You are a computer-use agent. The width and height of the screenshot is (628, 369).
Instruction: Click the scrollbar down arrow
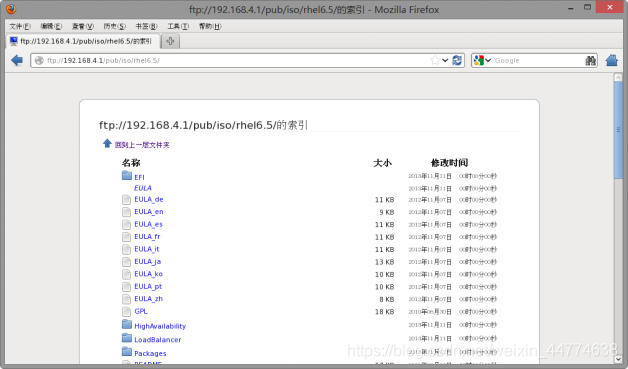pyautogui.click(x=618, y=359)
